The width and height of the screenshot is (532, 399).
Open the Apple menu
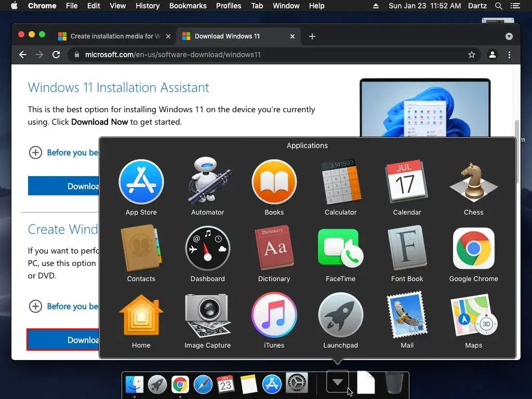(x=14, y=6)
